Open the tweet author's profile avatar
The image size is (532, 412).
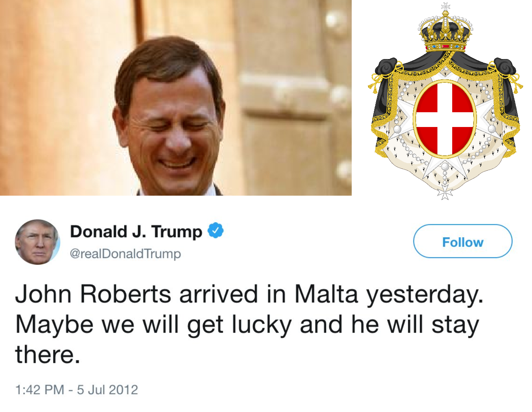click(x=37, y=242)
